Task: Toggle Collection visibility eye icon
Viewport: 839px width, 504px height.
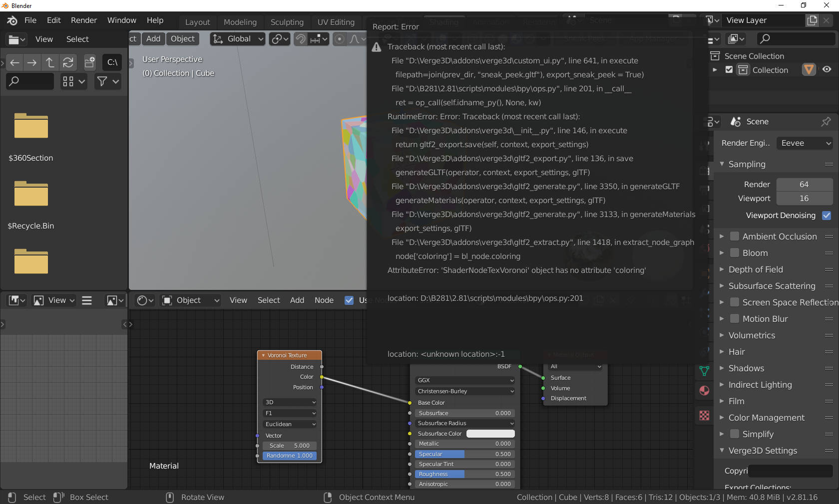Action: [x=827, y=70]
